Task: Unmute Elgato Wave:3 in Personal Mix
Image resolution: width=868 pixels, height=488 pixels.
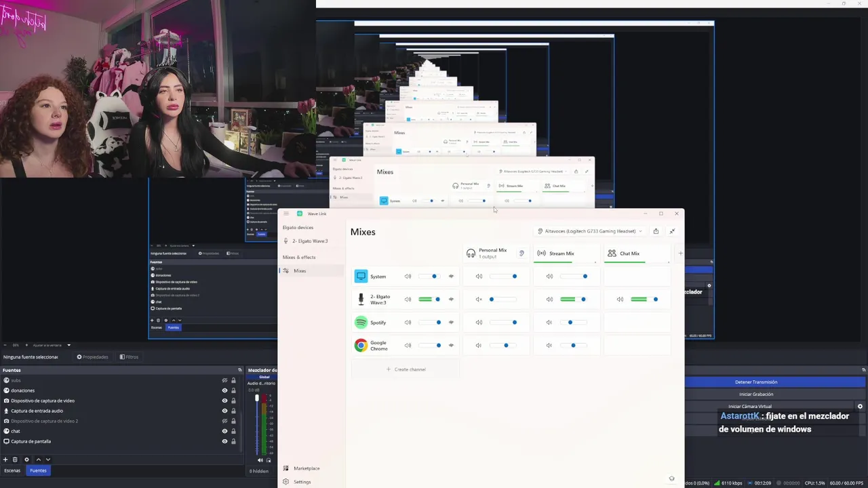Action: click(479, 299)
